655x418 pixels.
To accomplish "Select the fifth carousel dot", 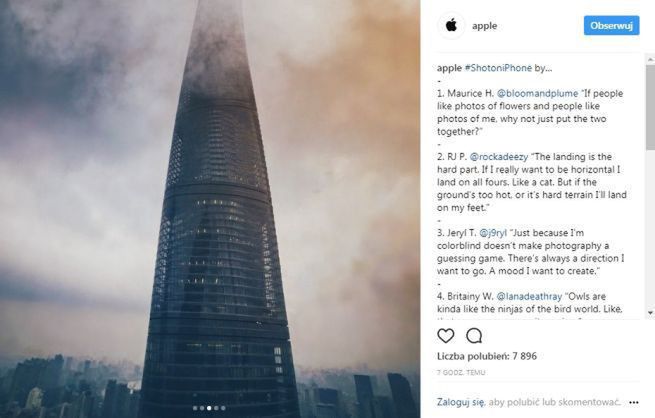I will click(223, 408).
